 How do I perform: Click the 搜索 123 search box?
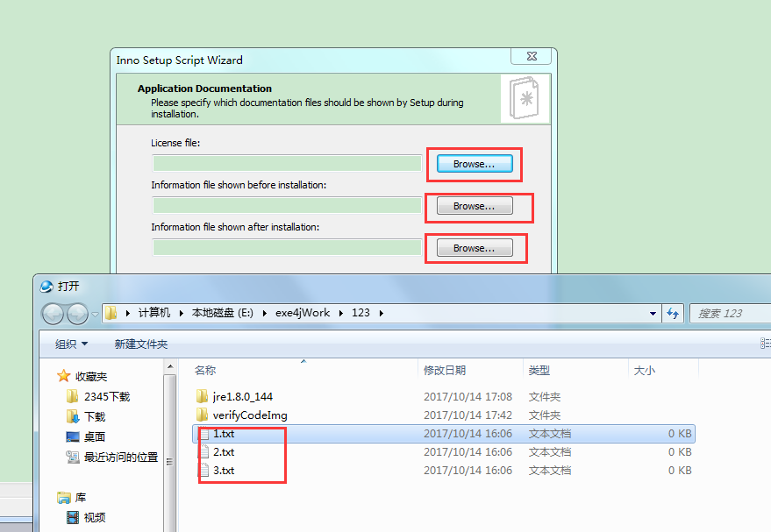[731, 313]
